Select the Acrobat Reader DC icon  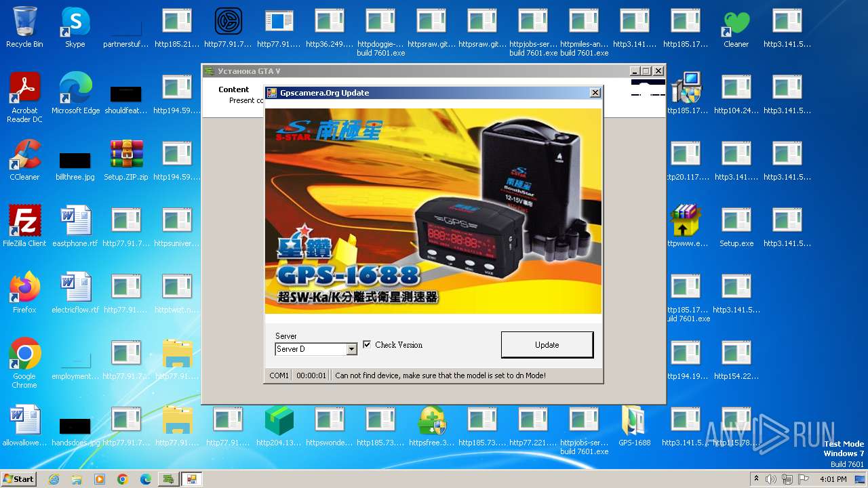pos(24,98)
